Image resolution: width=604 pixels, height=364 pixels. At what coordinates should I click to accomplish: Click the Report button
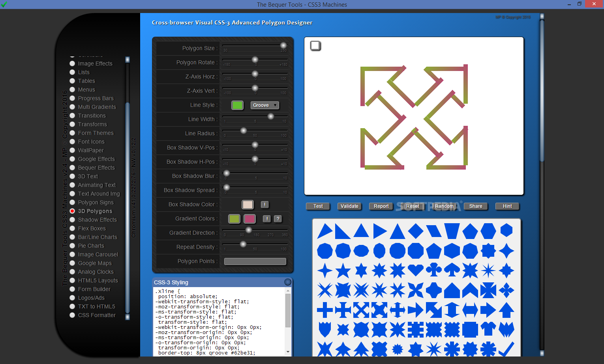[381, 206]
